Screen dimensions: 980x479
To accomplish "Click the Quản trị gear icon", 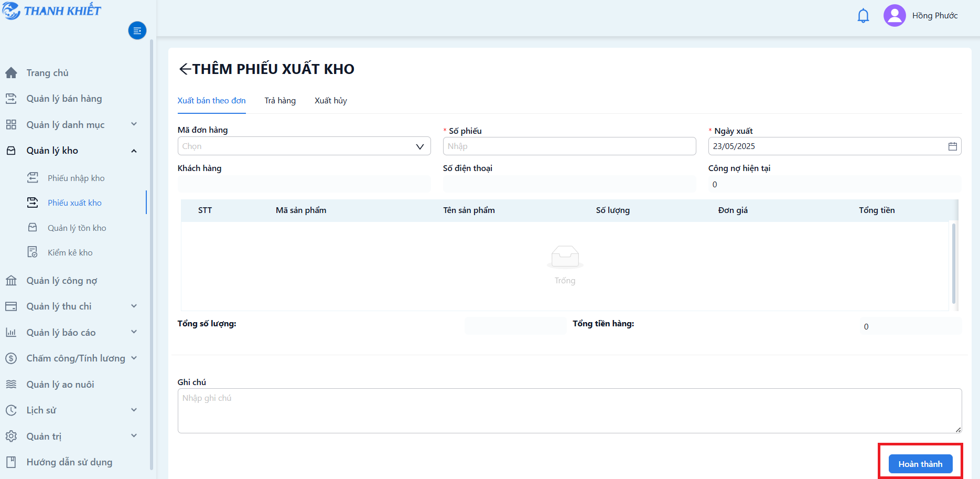I will 11,437.
